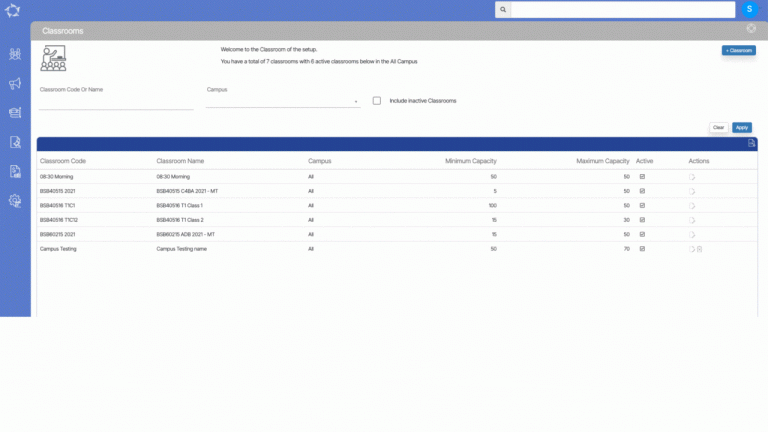Close the Classrooms panel
This screenshot has height=432, width=768.
751,29
